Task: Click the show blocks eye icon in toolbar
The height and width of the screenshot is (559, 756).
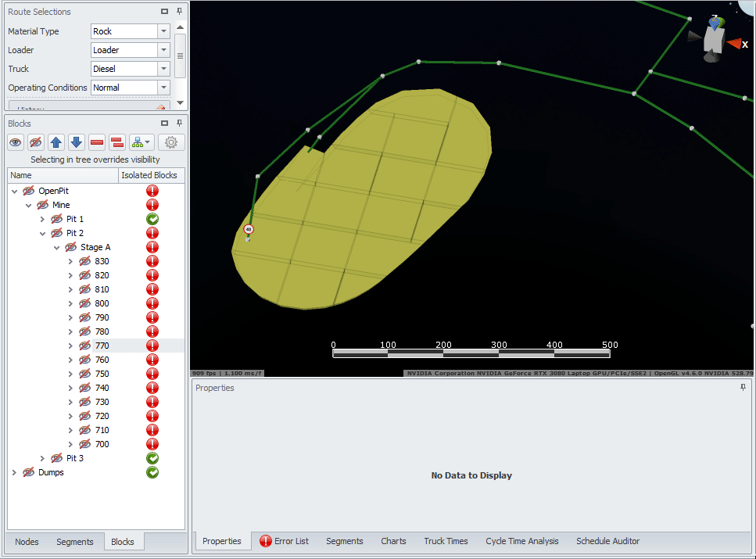Action: click(16, 142)
